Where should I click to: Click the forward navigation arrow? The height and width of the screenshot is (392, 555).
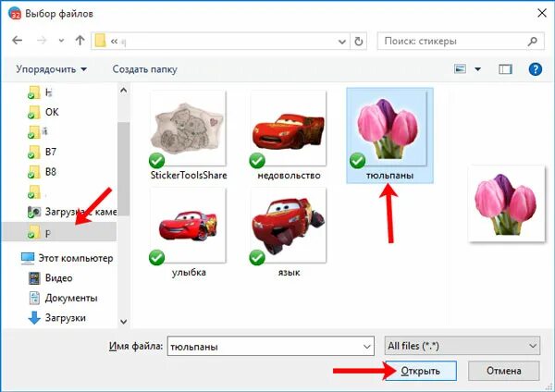42,41
